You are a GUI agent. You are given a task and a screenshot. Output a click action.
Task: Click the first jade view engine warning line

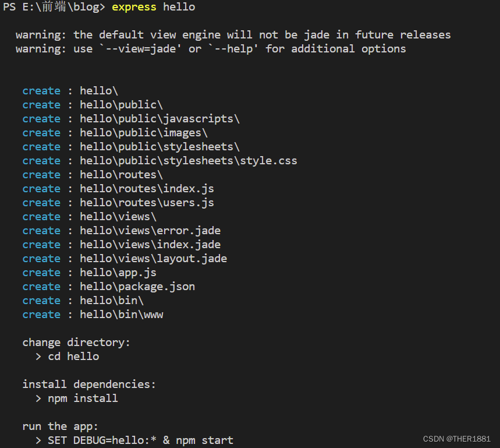point(233,35)
